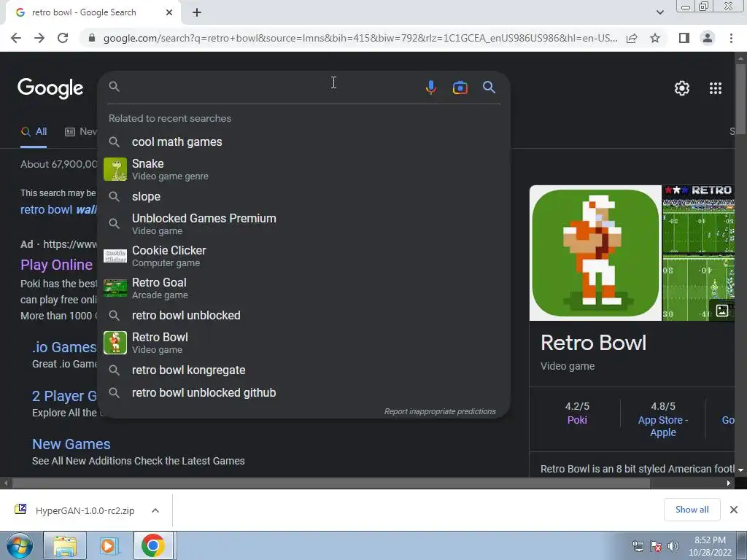Open the tab search dropdown chevron
This screenshot has width=747, height=560.
(x=659, y=12)
